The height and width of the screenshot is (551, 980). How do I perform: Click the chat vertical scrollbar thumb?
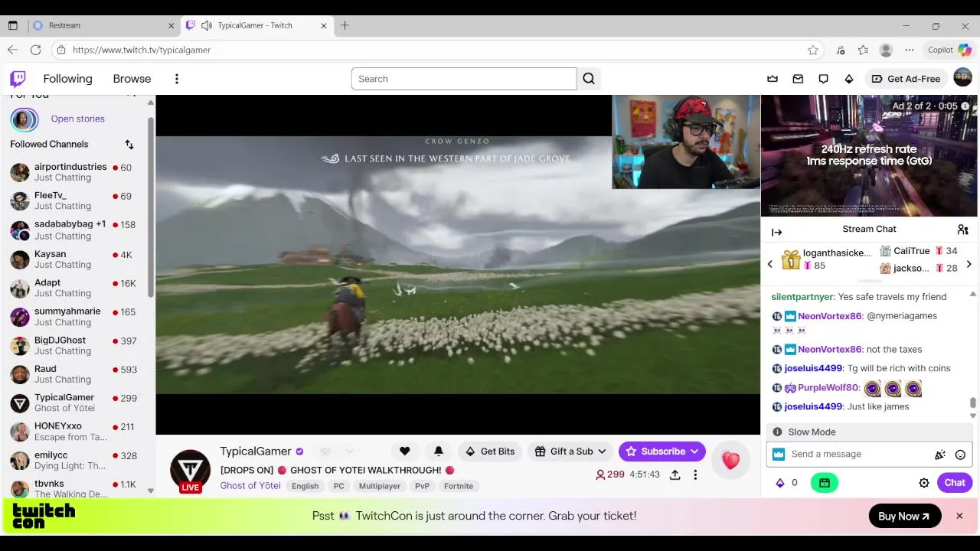[x=973, y=403]
